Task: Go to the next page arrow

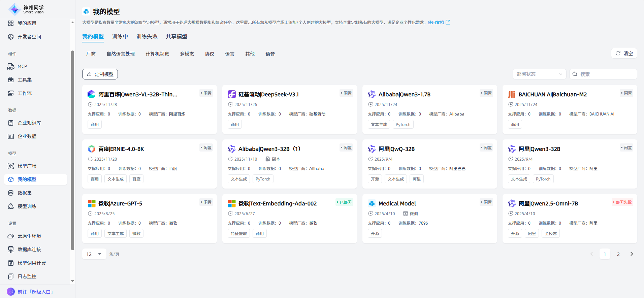Action: (x=632, y=254)
